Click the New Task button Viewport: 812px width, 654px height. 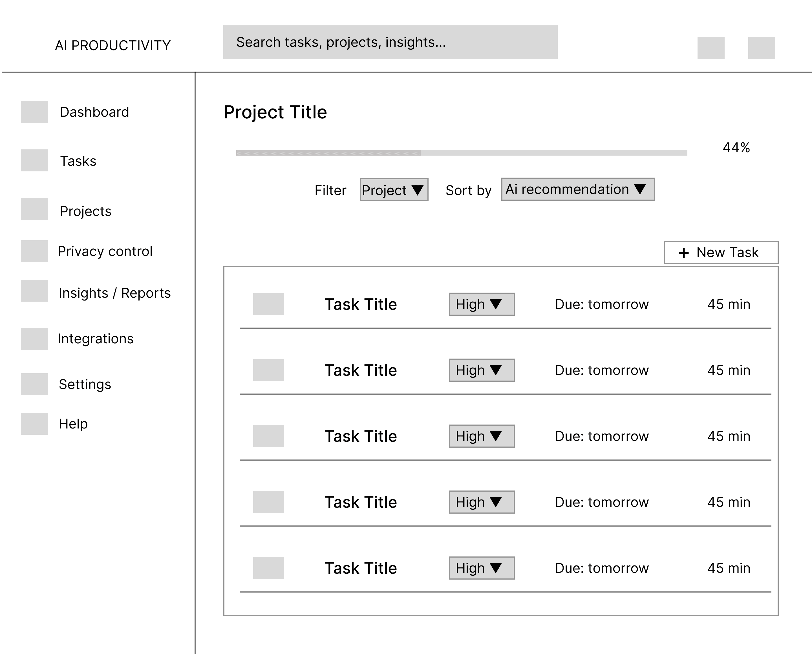pyautogui.click(x=721, y=252)
